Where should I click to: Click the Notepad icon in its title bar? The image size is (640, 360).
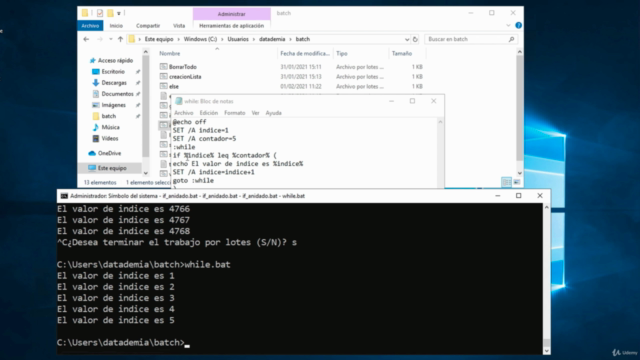[178, 101]
